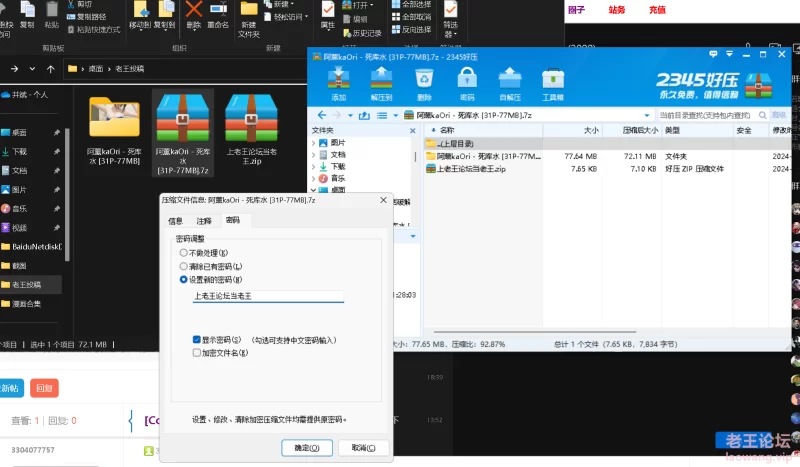Open the view-mode dropdown arrow in 2345好压
Image resolution: width=800 pixels, height=467 pixels.
coord(395,115)
